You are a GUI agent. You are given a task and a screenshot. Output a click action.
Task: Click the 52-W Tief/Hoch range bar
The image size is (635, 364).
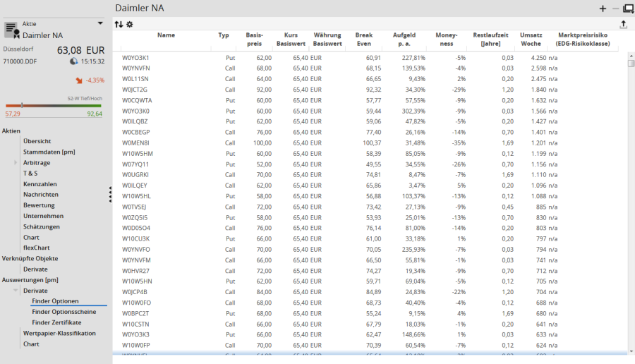click(x=54, y=106)
